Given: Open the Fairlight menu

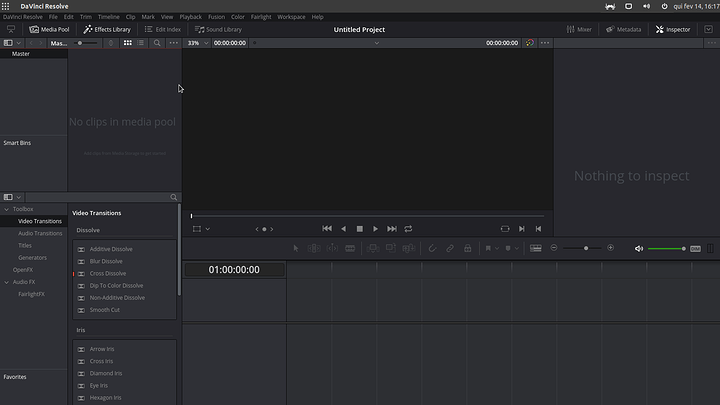Looking at the screenshot, I should [x=262, y=17].
